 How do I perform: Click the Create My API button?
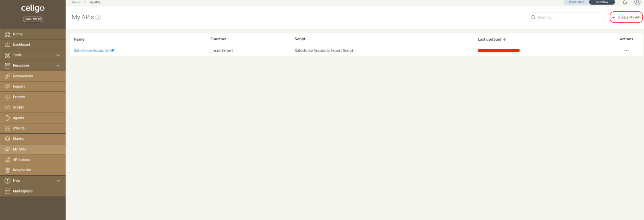pos(626,17)
